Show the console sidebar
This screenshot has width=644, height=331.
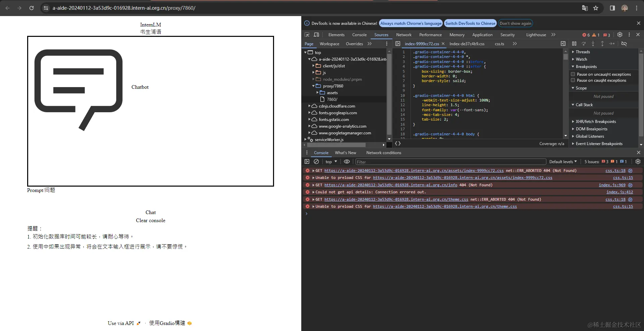pos(307,161)
